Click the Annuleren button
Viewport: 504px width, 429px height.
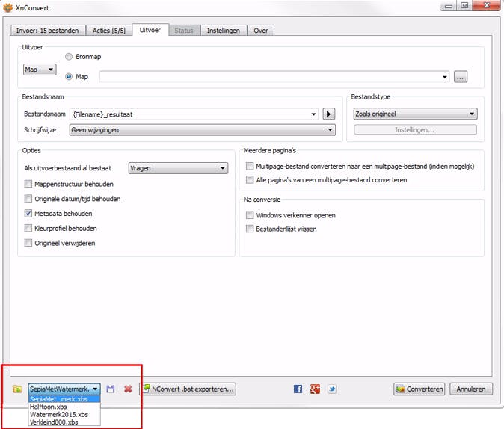pos(471,389)
